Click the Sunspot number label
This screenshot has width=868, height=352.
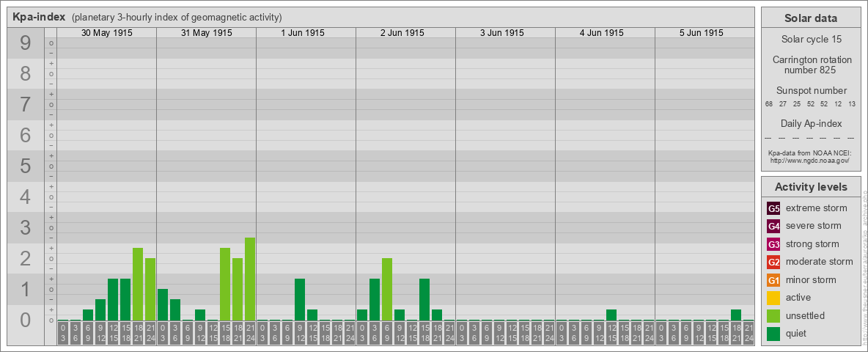(x=811, y=91)
